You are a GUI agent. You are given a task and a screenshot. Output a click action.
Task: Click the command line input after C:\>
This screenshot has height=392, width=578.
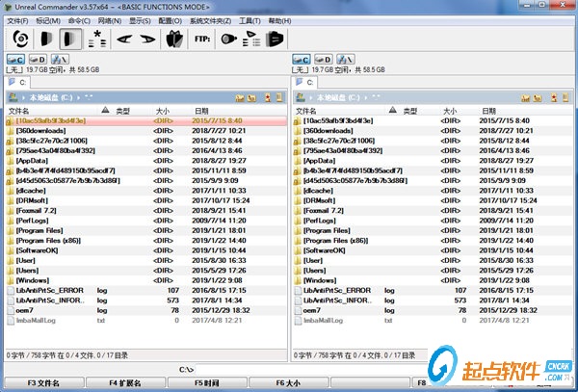point(311,370)
